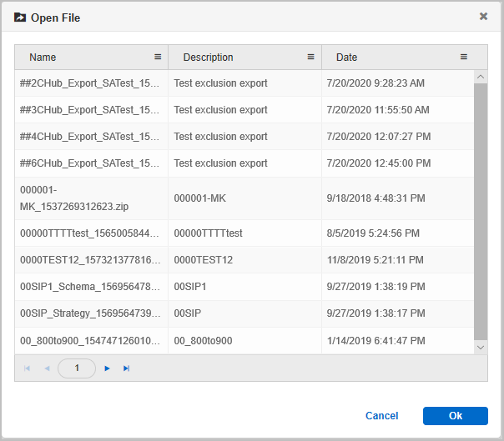Image resolution: width=504 pixels, height=441 pixels.
Task: Sort by the Name column header
Action: (43, 58)
